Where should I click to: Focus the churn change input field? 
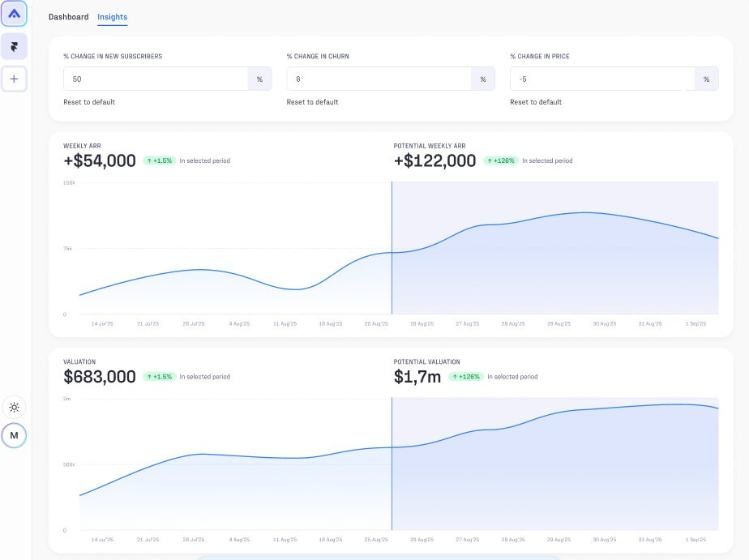point(379,79)
